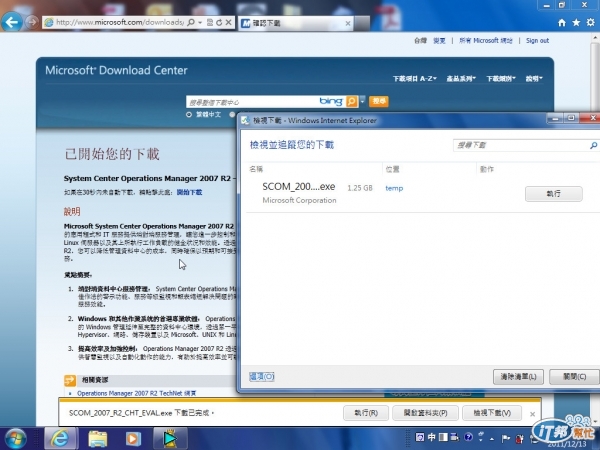Click the Chinese IME mode tray icon
The height and width of the screenshot is (450, 600).
[x=431, y=437]
